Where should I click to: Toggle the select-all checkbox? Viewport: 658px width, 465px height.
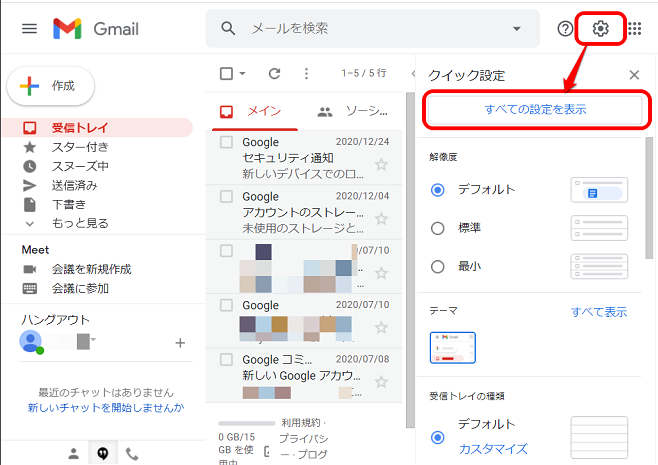(226, 73)
